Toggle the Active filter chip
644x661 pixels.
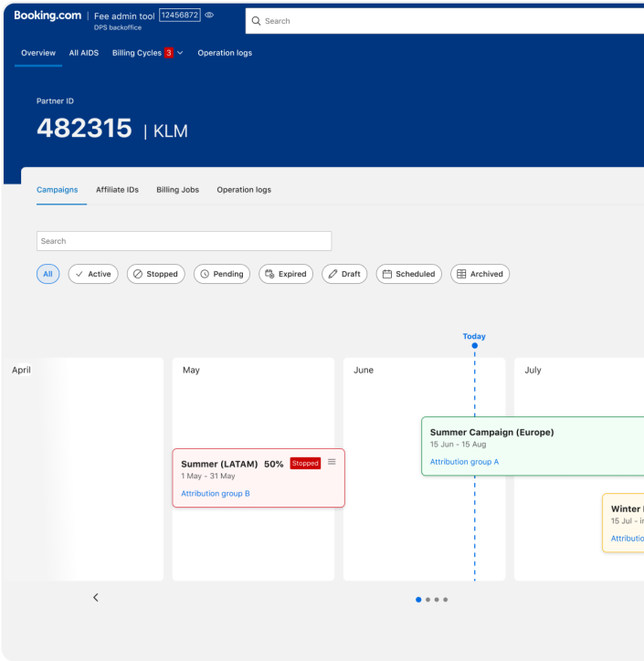[93, 274]
